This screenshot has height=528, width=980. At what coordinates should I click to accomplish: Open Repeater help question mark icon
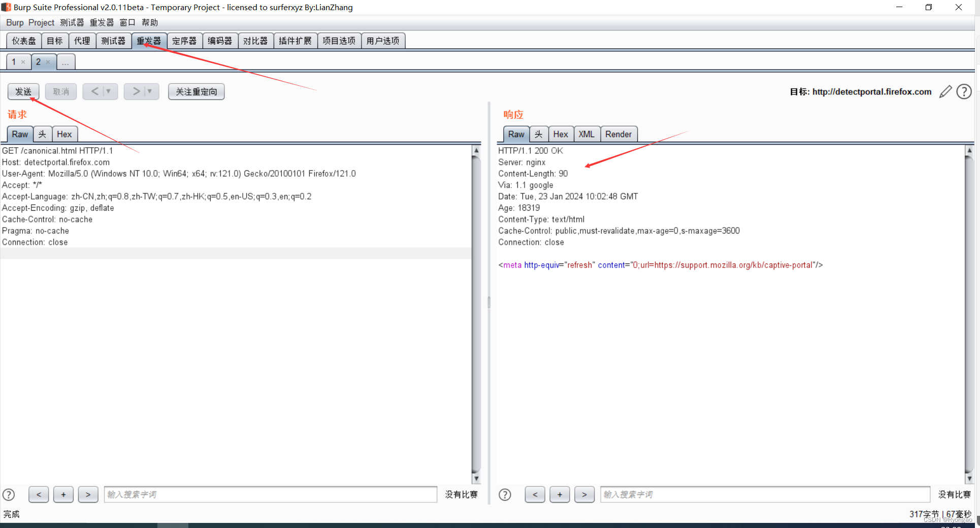pyautogui.click(x=964, y=92)
